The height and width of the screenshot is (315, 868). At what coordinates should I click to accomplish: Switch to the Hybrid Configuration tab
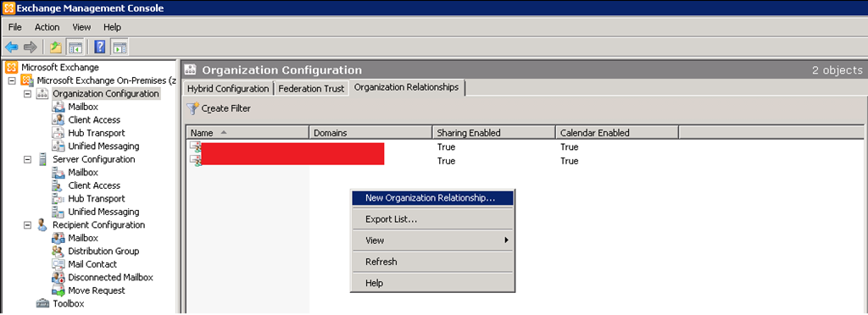tap(228, 88)
